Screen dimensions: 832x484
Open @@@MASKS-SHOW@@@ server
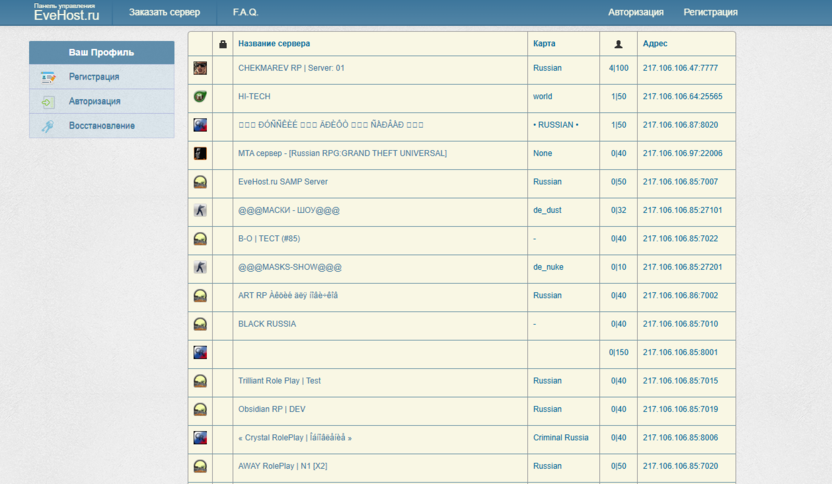point(290,267)
